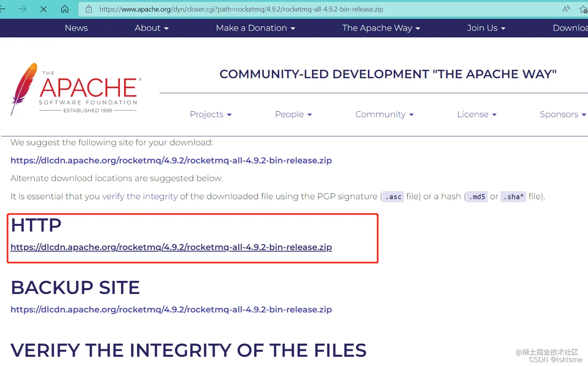
Task: Activate the Read Aloud icon
Action: click(x=566, y=9)
